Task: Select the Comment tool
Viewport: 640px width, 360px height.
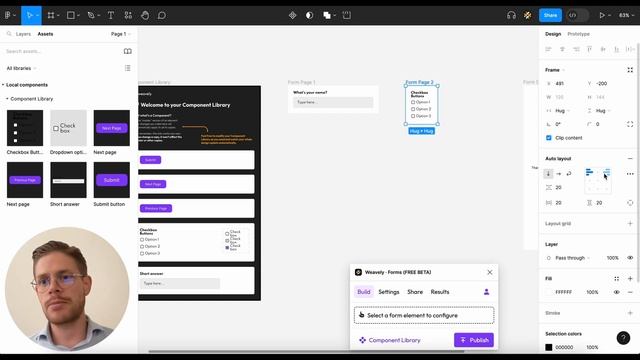Action: pos(162,15)
